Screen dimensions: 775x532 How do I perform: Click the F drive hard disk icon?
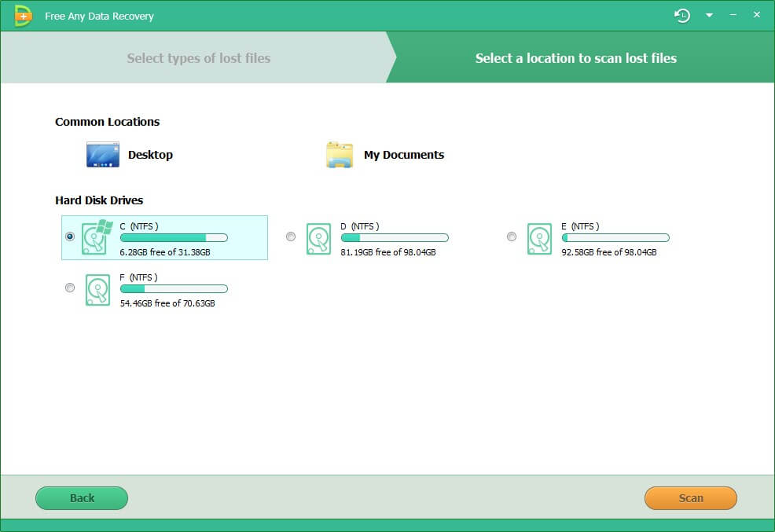click(x=97, y=290)
